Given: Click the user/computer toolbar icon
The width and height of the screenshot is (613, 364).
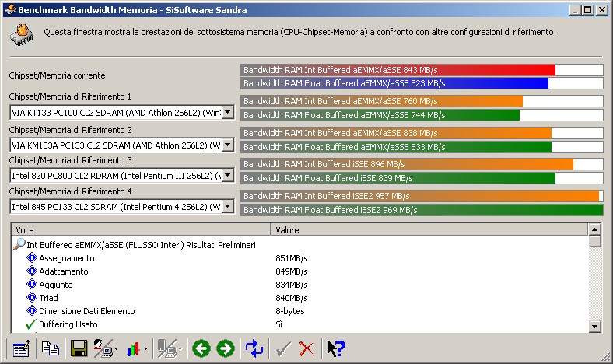Looking at the screenshot, I should [103, 348].
